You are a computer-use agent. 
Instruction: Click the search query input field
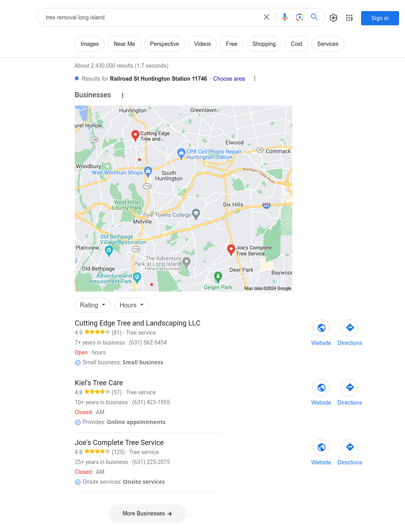150,17
